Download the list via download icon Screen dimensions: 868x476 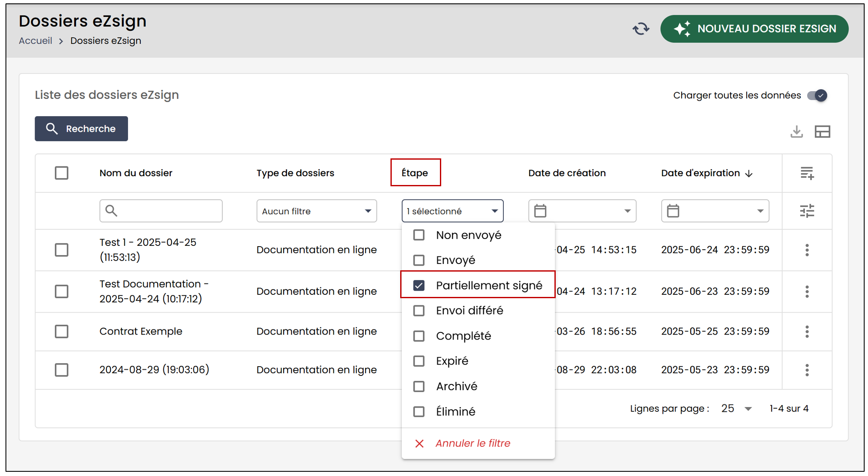point(797,132)
